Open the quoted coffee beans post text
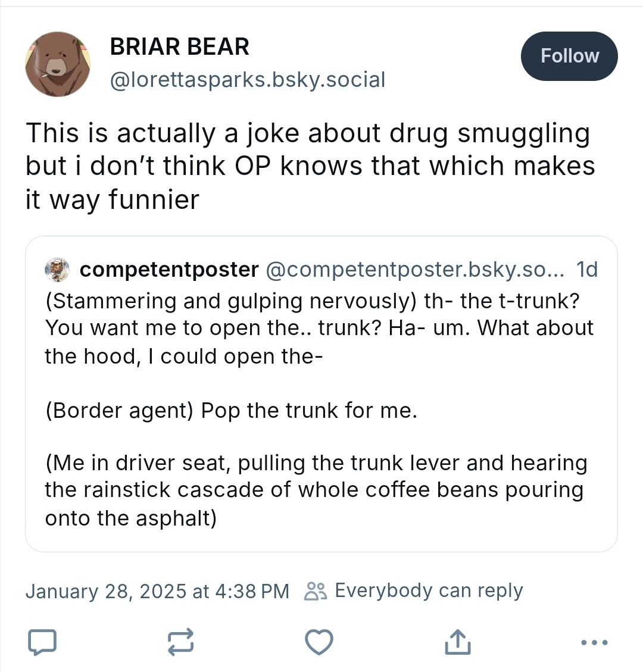 point(316,490)
